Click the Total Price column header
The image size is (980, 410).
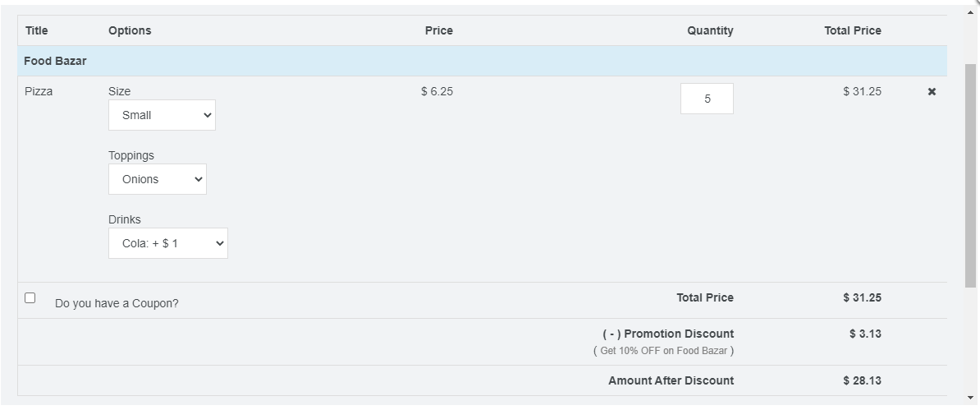853,30
